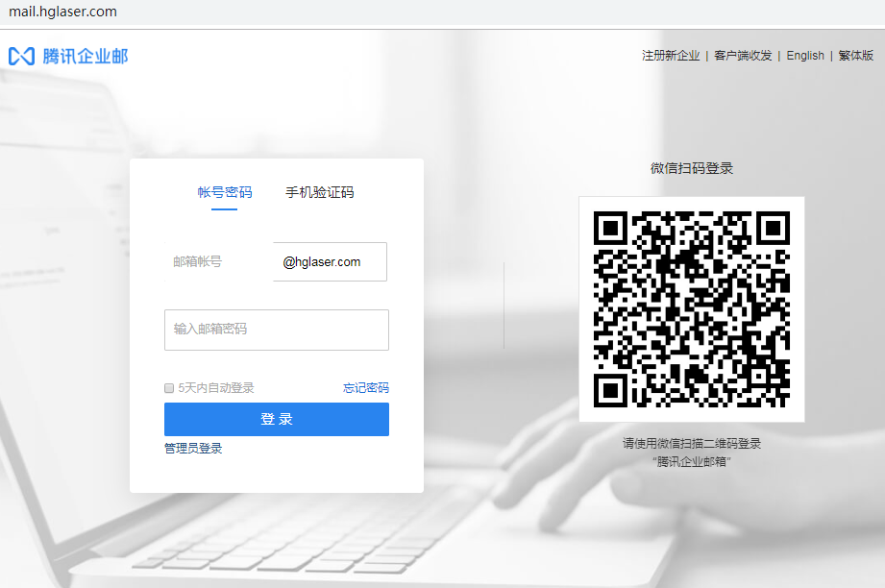Click the WeChat login QR code
This screenshot has width=885, height=588.
[692, 309]
